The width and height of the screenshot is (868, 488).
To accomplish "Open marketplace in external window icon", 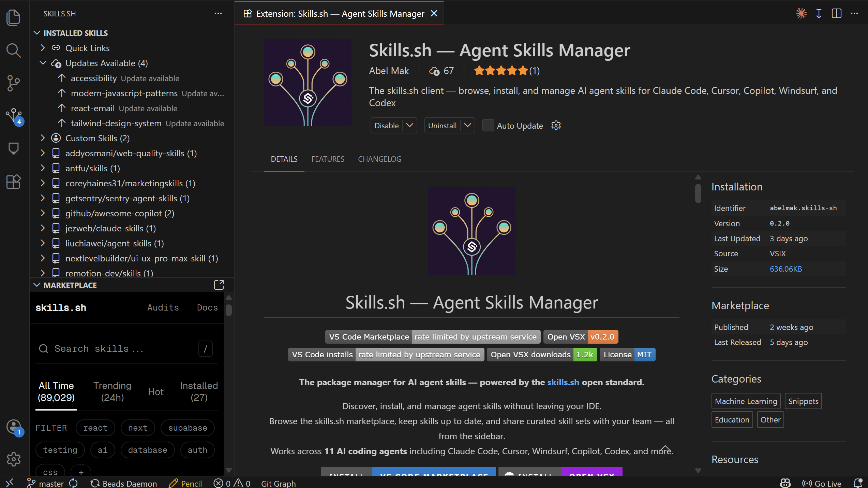I will tap(219, 285).
